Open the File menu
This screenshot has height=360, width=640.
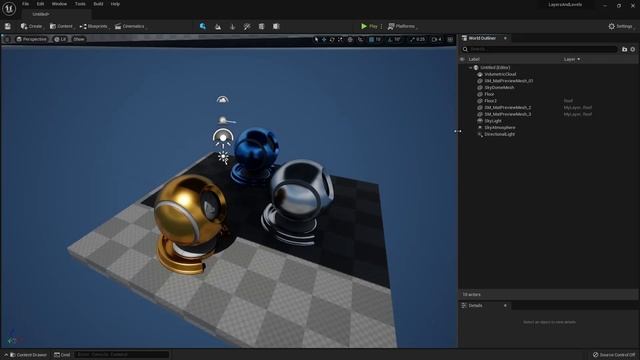tap(26, 4)
